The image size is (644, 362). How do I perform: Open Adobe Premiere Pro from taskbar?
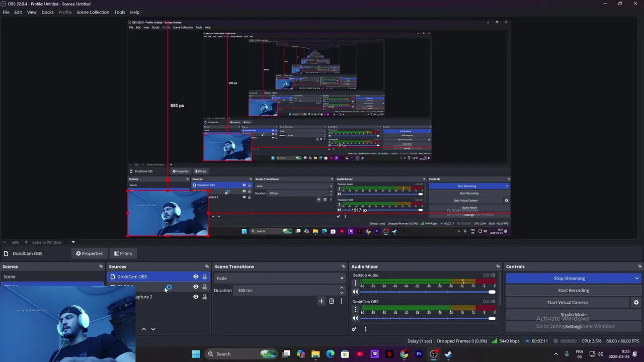click(419, 354)
